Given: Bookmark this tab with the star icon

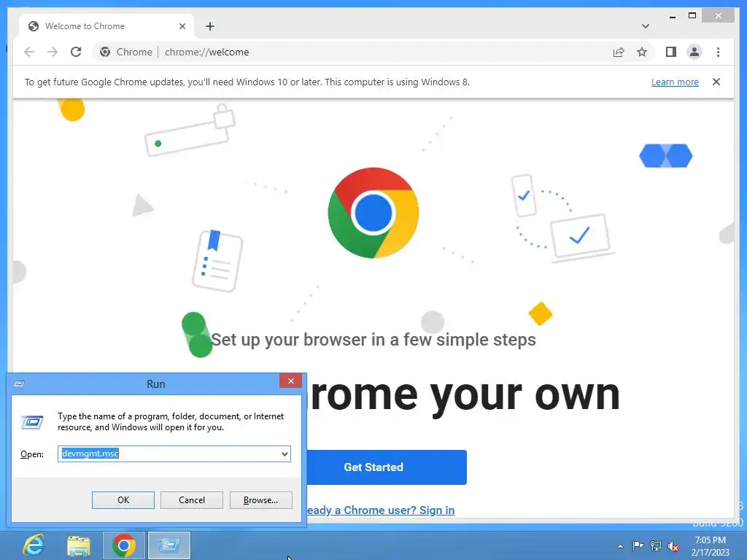Looking at the screenshot, I should click(x=642, y=52).
